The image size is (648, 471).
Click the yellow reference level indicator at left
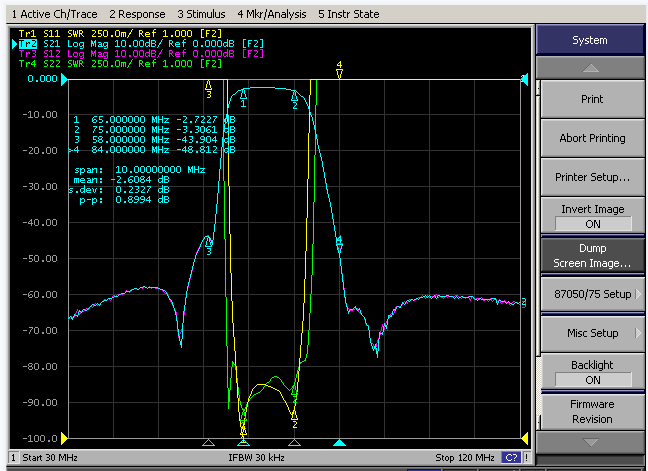pos(64,438)
